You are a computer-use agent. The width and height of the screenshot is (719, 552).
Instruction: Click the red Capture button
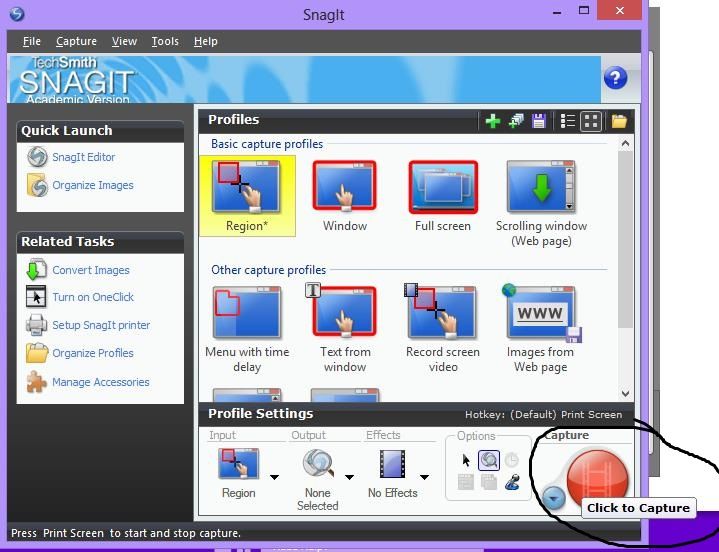click(597, 479)
